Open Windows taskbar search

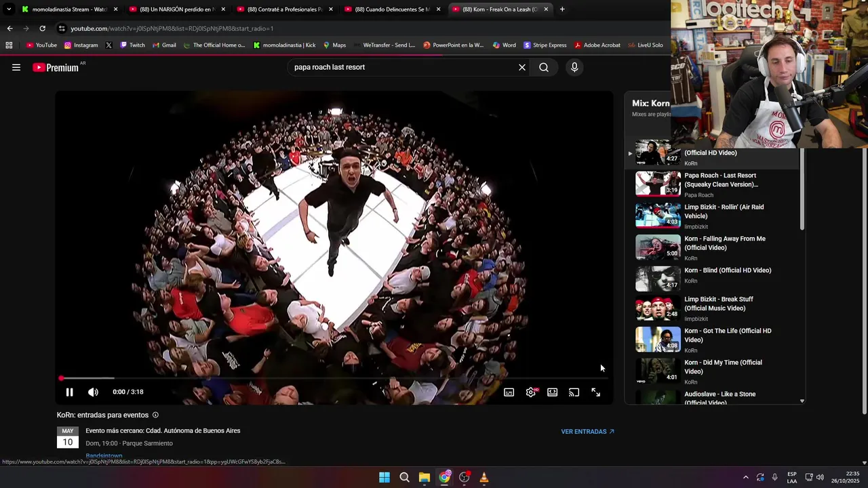tap(404, 477)
